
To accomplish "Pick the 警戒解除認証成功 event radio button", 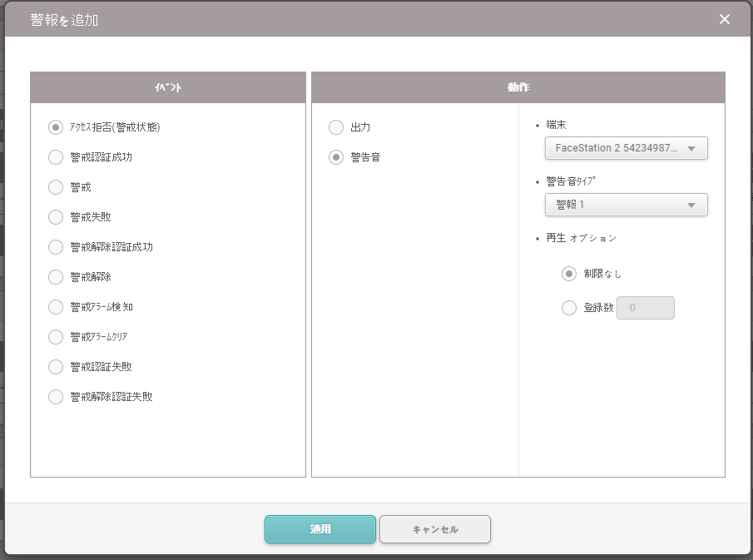I will 56,247.
